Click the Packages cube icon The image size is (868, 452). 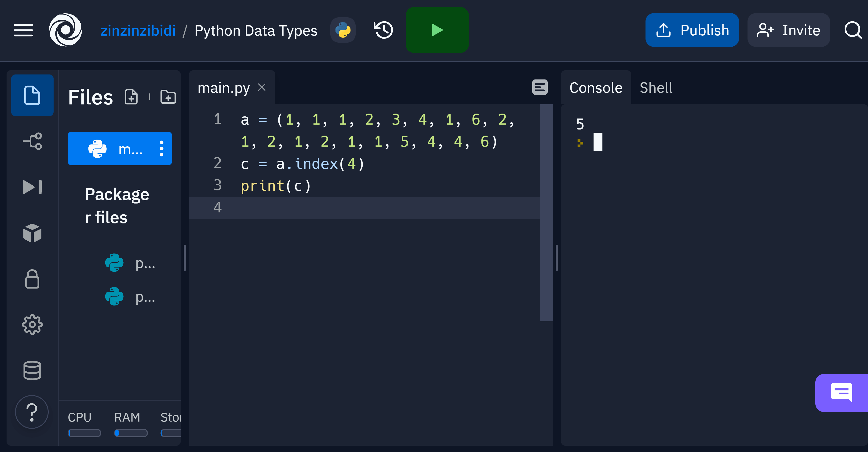pyautogui.click(x=32, y=233)
